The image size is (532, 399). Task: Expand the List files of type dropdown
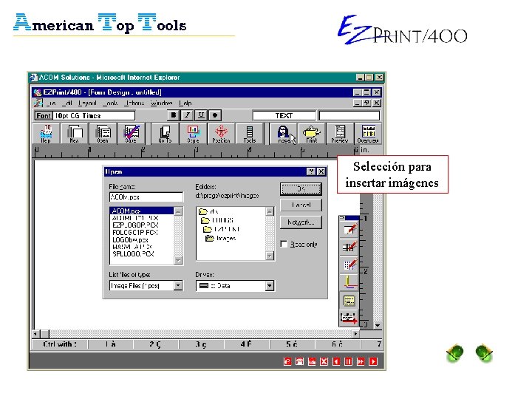point(178,286)
